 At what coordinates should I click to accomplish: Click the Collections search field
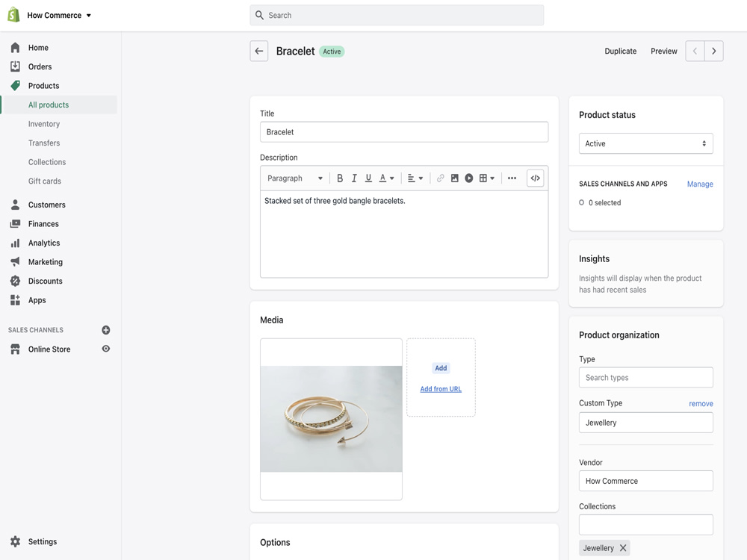point(645,525)
